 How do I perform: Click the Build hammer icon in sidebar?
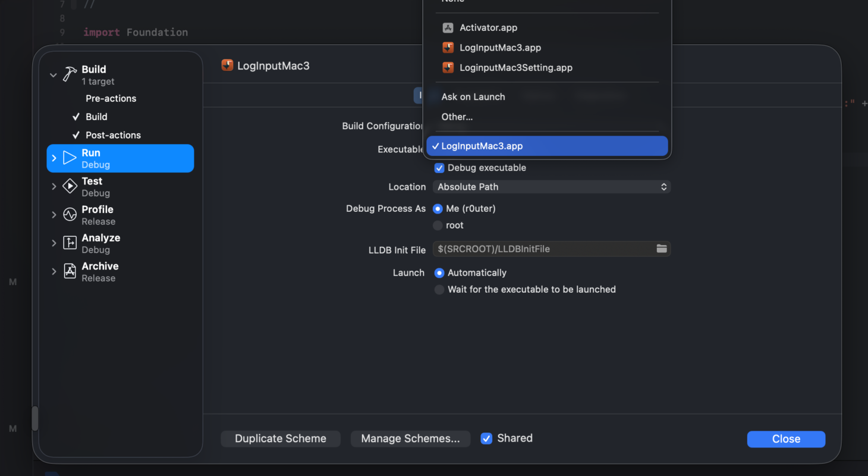[x=70, y=75]
